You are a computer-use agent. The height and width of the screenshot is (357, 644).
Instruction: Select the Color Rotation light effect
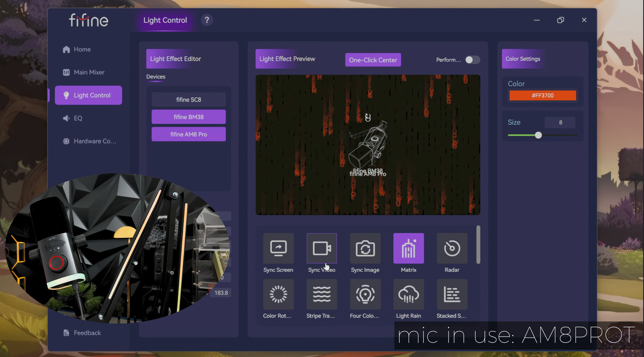[x=278, y=294]
